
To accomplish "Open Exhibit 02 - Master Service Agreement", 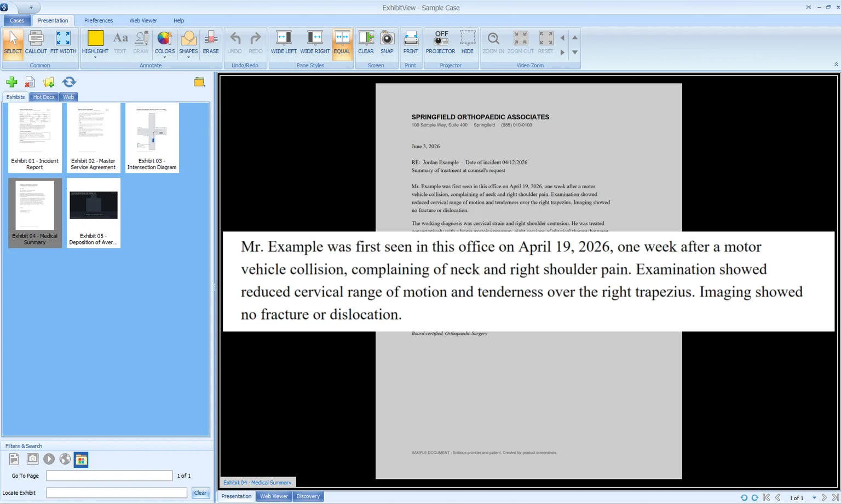I will (x=93, y=138).
